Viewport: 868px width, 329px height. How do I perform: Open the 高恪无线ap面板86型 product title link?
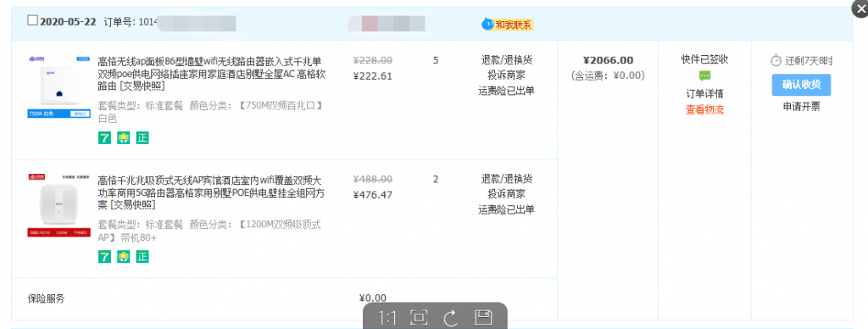(x=210, y=74)
